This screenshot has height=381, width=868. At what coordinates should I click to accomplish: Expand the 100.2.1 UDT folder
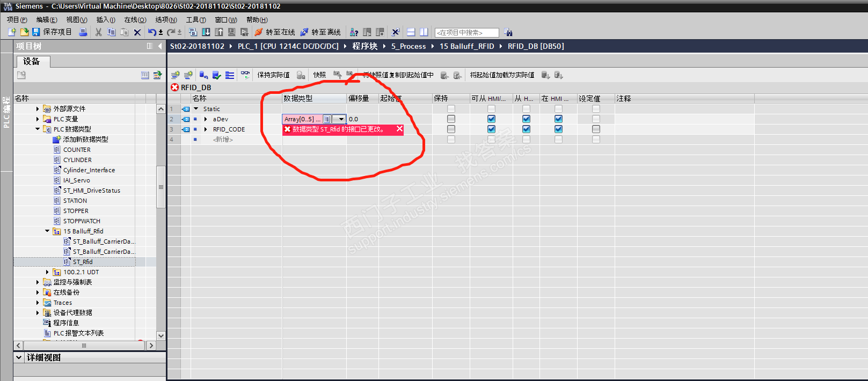[x=47, y=272]
